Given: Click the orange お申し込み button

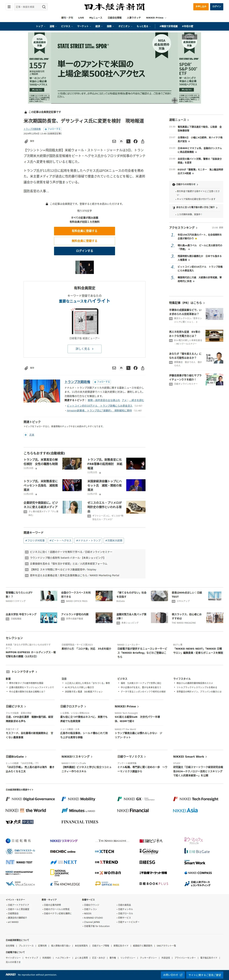Looking at the screenshot, I should coord(201,6).
